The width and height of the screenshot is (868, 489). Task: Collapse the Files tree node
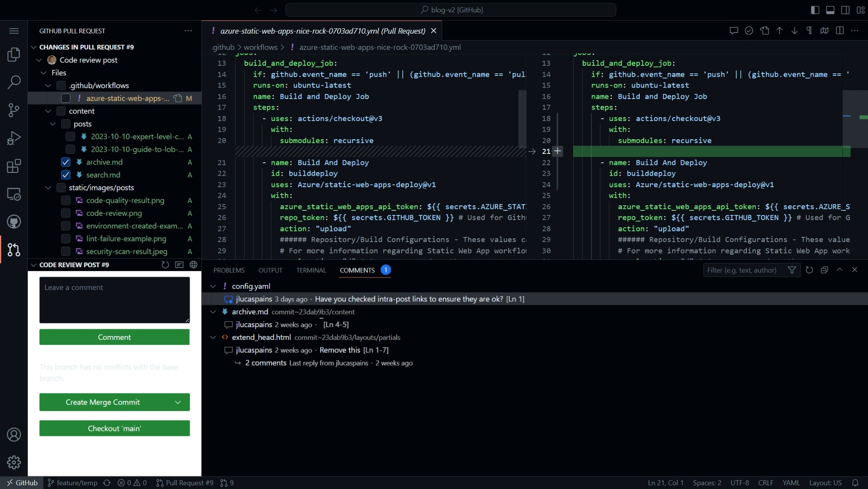[43, 73]
